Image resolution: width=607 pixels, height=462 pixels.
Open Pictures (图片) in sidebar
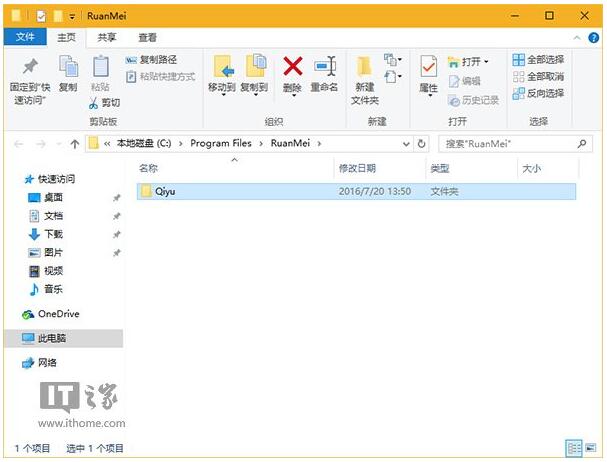pyautogui.click(x=46, y=252)
